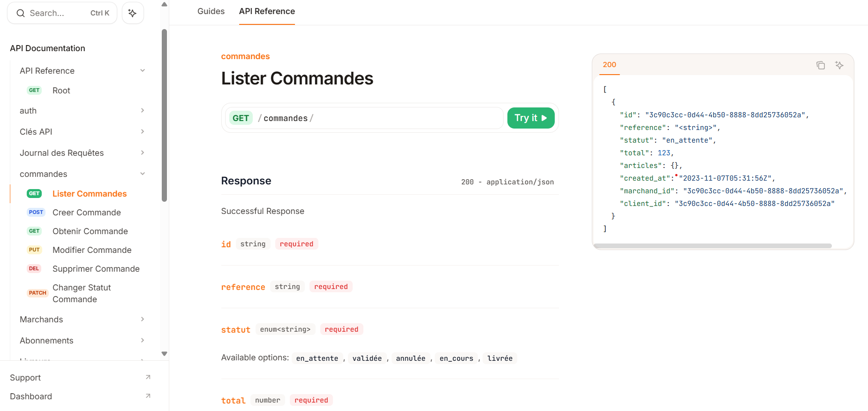This screenshot has width=868, height=411.
Task: Collapse the commandes sidebar group
Action: pos(143,174)
